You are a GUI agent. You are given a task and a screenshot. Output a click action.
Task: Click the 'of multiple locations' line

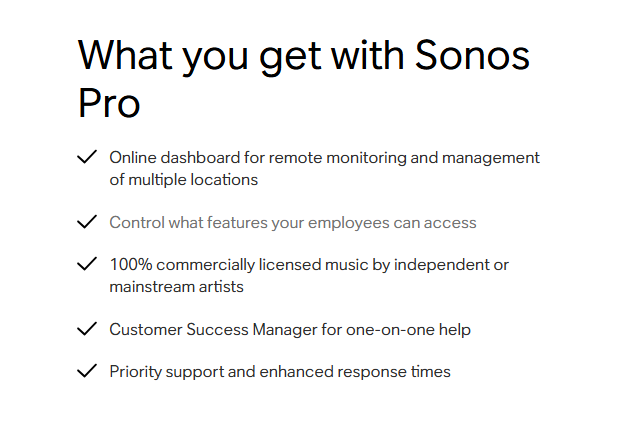(183, 180)
